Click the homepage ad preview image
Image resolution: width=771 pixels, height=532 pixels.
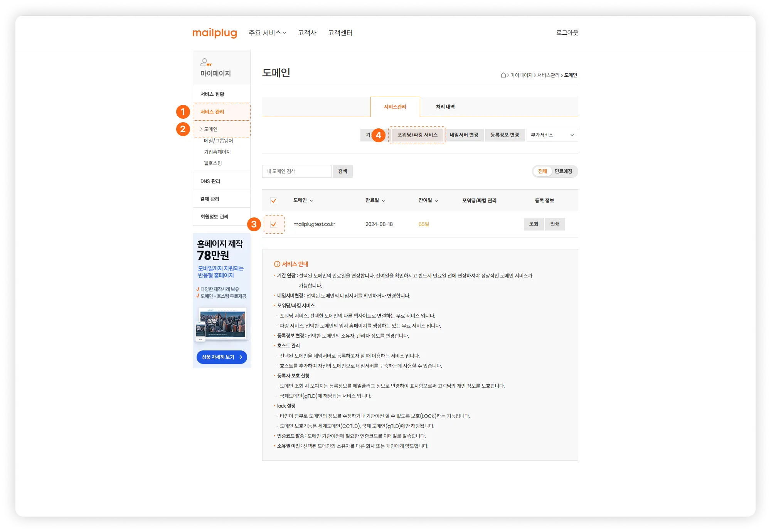(222, 324)
